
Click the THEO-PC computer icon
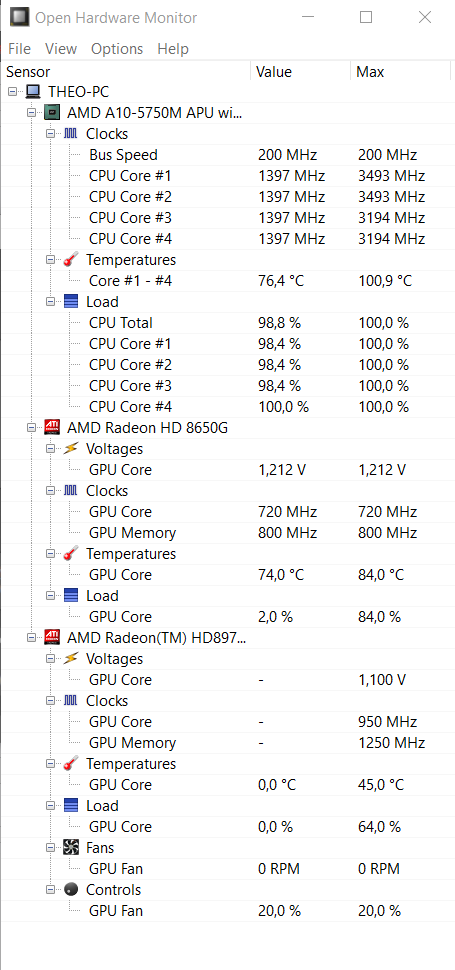33,92
